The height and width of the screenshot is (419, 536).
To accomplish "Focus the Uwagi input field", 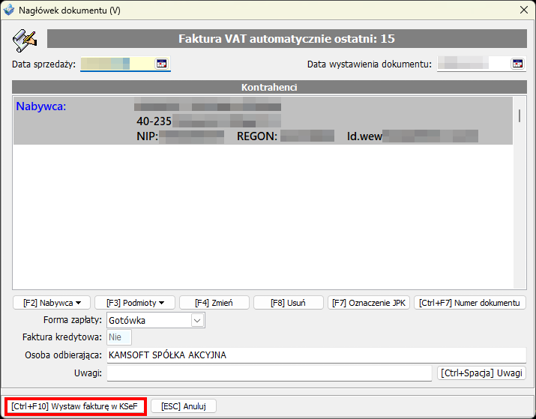I will click(269, 373).
